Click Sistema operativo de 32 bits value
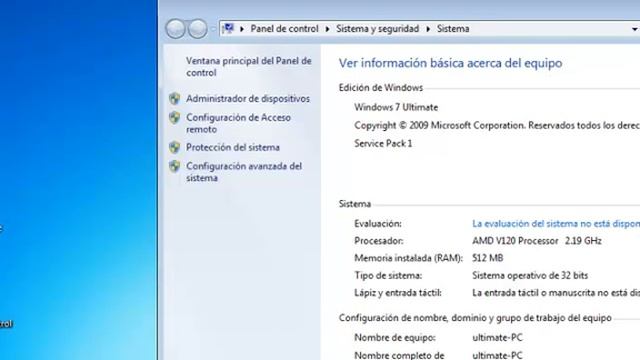Image resolution: width=640 pixels, height=360 pixels. [530, 276]
